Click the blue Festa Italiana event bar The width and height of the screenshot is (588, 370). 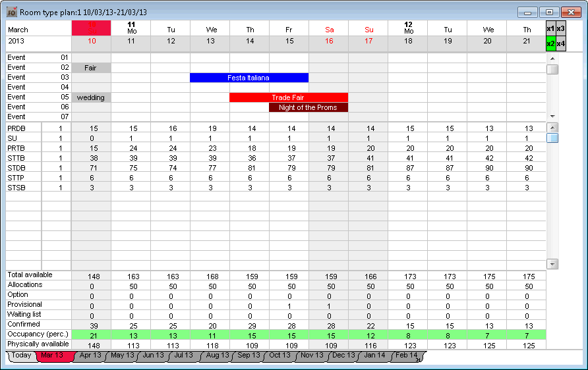249,78
